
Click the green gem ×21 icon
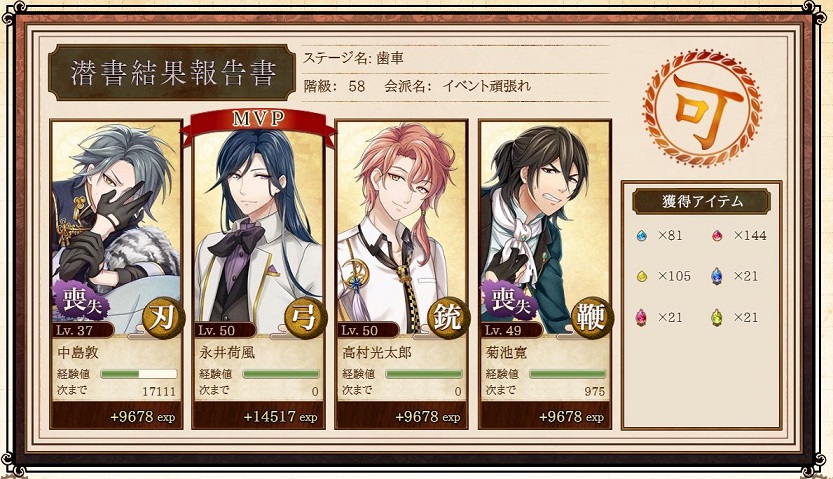pyautogui.click(x=717, y=318)
